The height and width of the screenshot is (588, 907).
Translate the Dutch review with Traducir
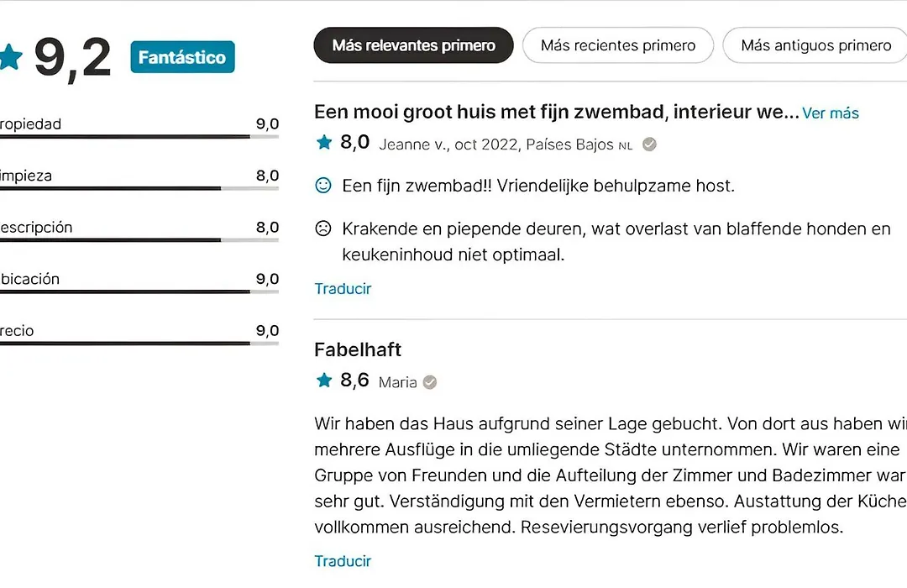tap(343, 289)
